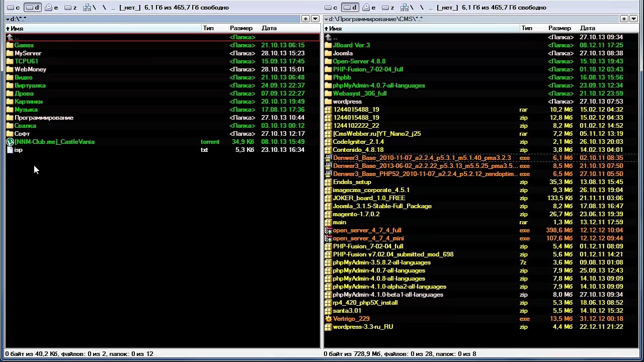Sort right panel by Имя column

(x=422, y=28)
